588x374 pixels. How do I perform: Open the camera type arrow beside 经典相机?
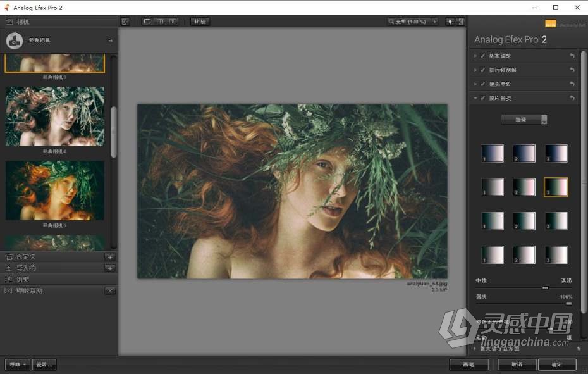(x=110, y=41)
